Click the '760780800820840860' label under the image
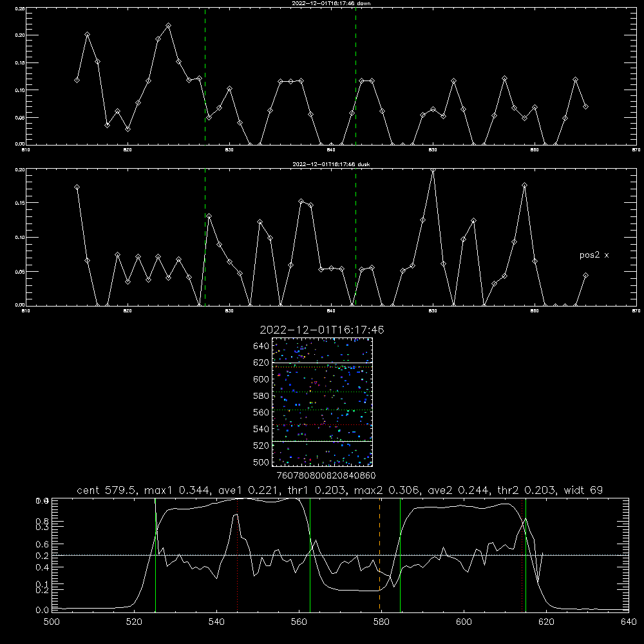 coord(326,476)
